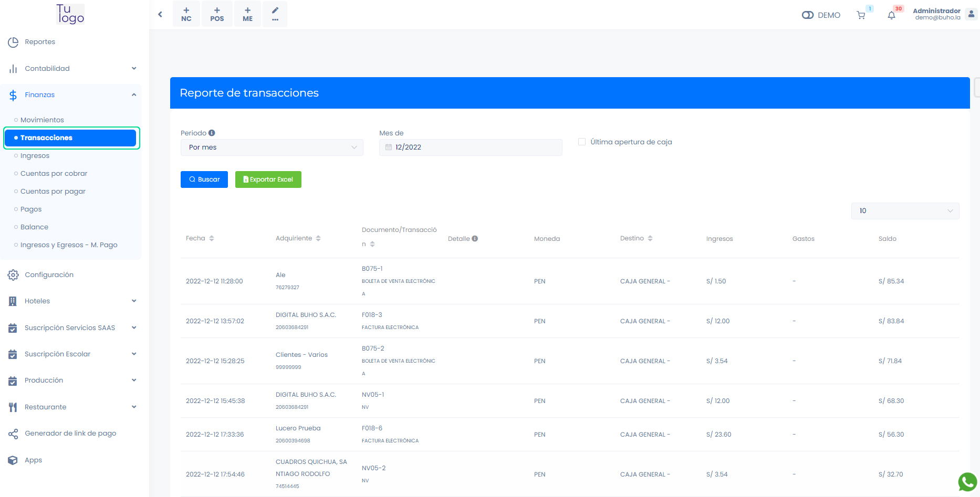This screenshot has width=980, height=497.
Task: Toggle the DEMO switch
Action: coord(808,15)
